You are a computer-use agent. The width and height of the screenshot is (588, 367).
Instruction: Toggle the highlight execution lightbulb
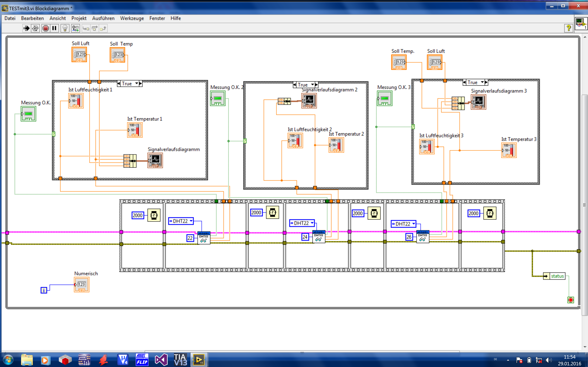65,28
